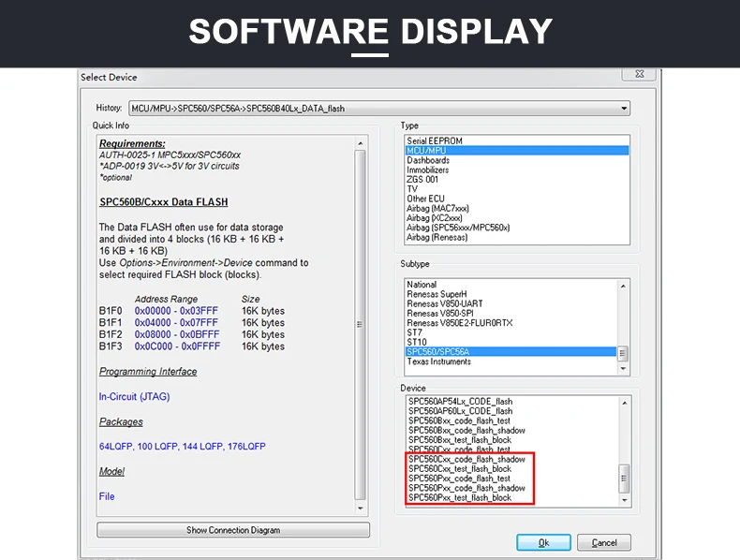Screen dimensions: 740x560
Task: Cancel the Select Device dialog
Action: 604,542
